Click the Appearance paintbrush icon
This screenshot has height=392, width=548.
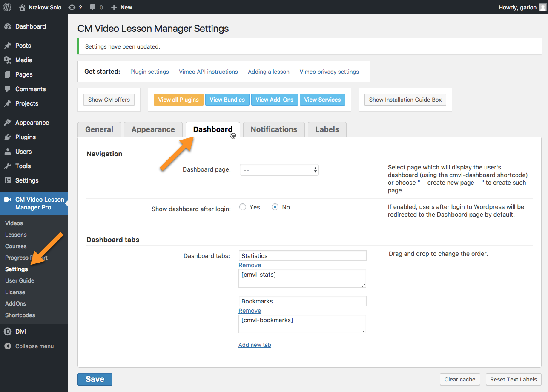pos(8,123)
